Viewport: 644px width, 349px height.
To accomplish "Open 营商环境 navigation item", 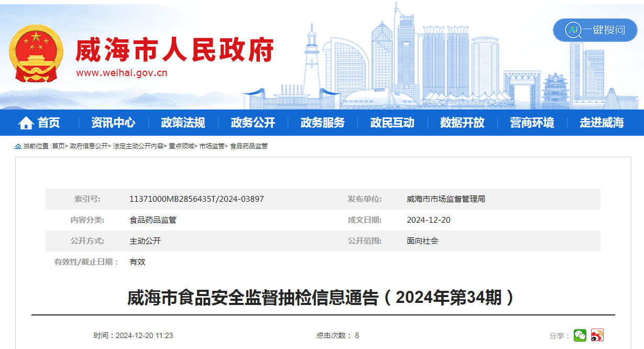I will click(x=532, y=123).
